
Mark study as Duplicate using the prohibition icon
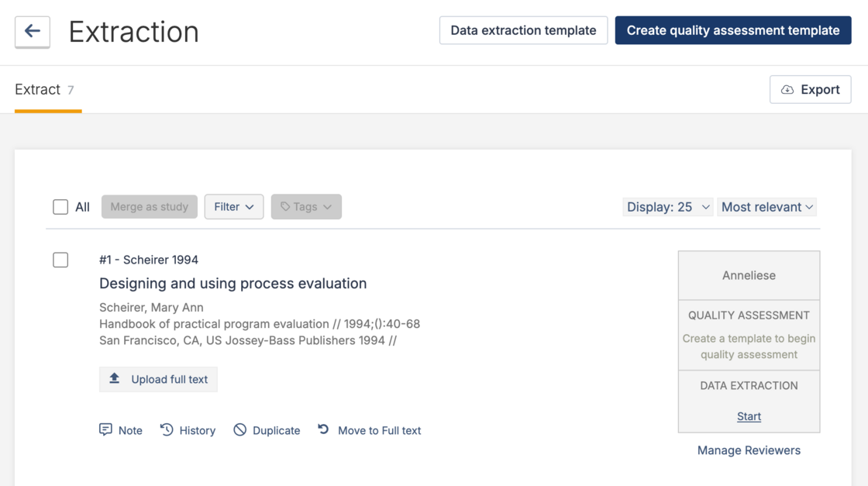tap(239, 429)
